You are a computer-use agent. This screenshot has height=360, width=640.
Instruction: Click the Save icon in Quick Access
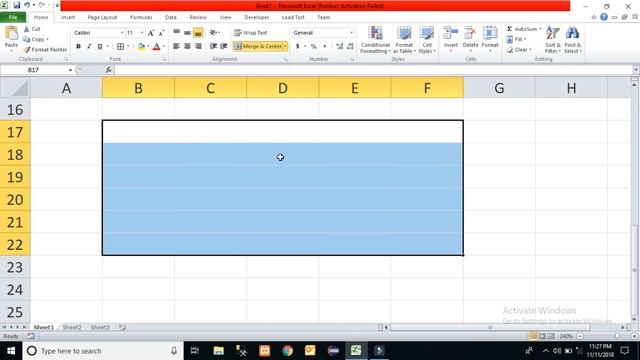[x=17, y=5]
